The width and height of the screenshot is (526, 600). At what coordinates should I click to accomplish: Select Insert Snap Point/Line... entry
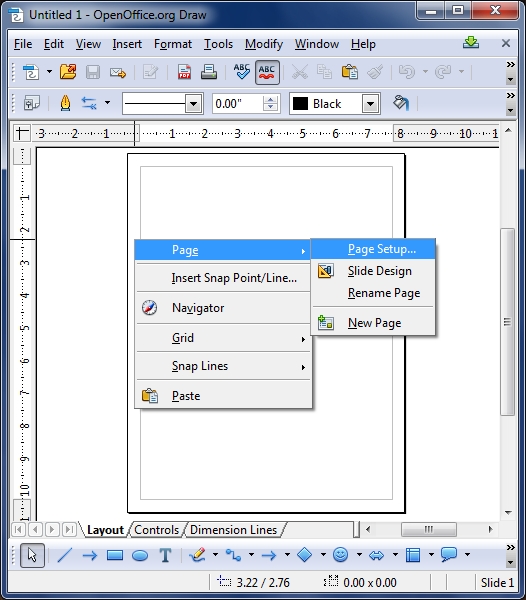pyautogui.click(x=223, y=278)
